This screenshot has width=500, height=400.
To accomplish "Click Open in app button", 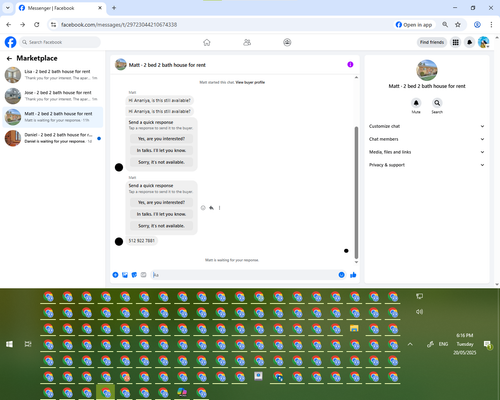I will coord(414,25).
